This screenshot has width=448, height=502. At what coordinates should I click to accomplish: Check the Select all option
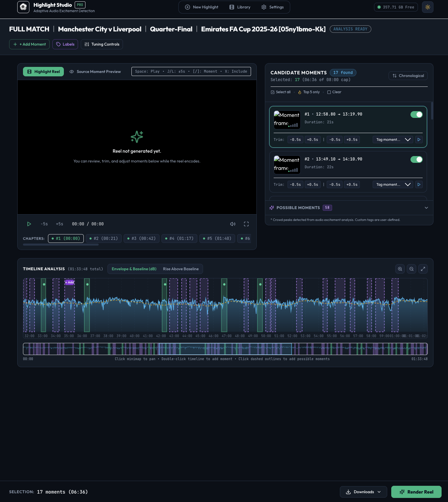(281, 92)
